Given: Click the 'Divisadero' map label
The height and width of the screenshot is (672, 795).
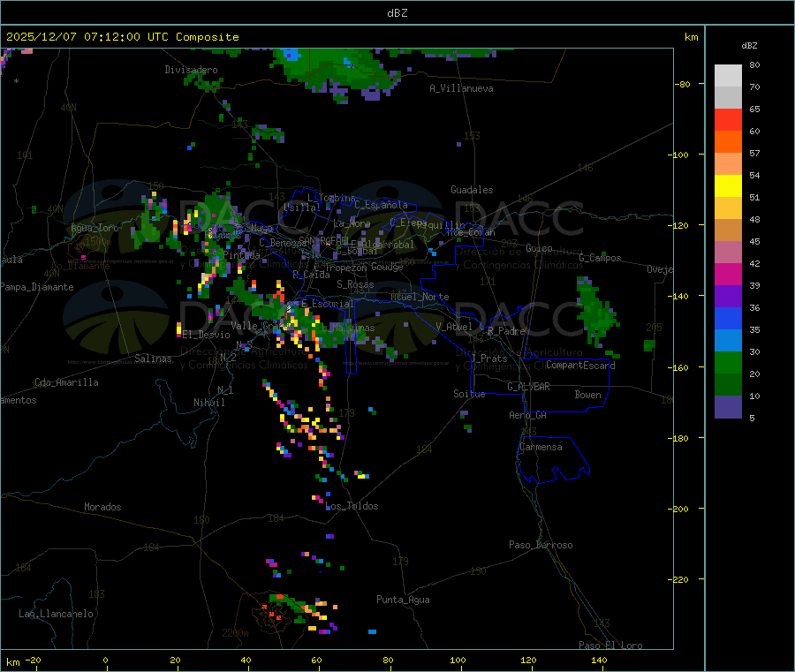Looking at the screenshot, I should pos(191,70).
